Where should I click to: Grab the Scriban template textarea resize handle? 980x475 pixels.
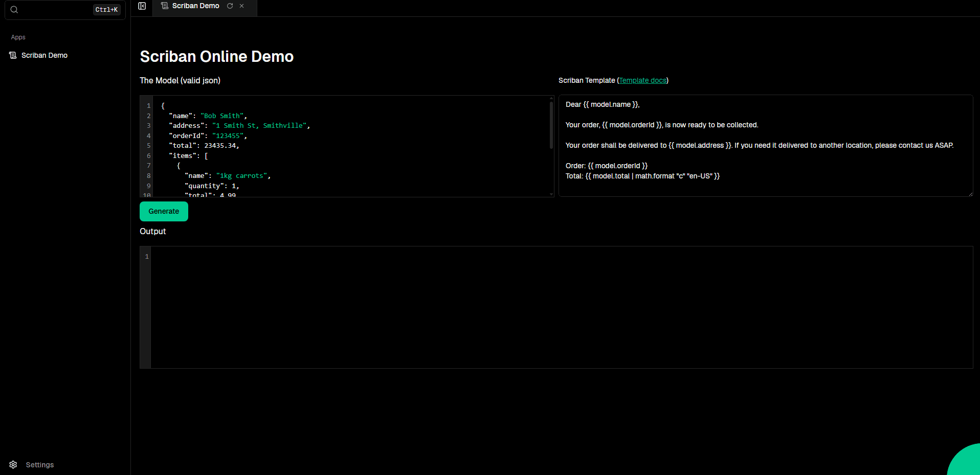970,194
